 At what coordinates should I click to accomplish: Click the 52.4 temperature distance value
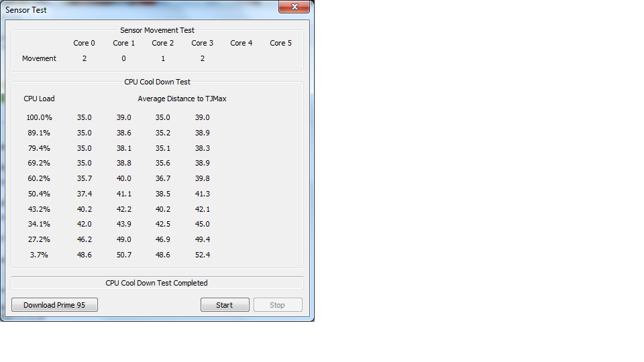[202, 255]
